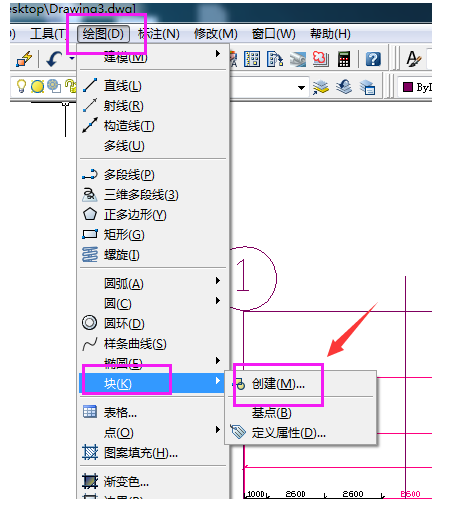
Task: Choose 圆环(D) donut command
Action: tap(153, 323)
